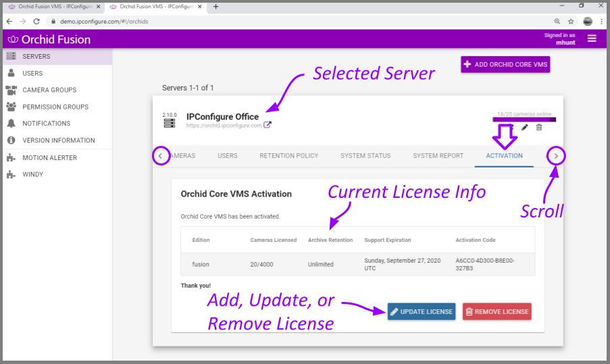610x364 pixels.
Task: Switch to the System Report tab
Action: click(438, 155)
